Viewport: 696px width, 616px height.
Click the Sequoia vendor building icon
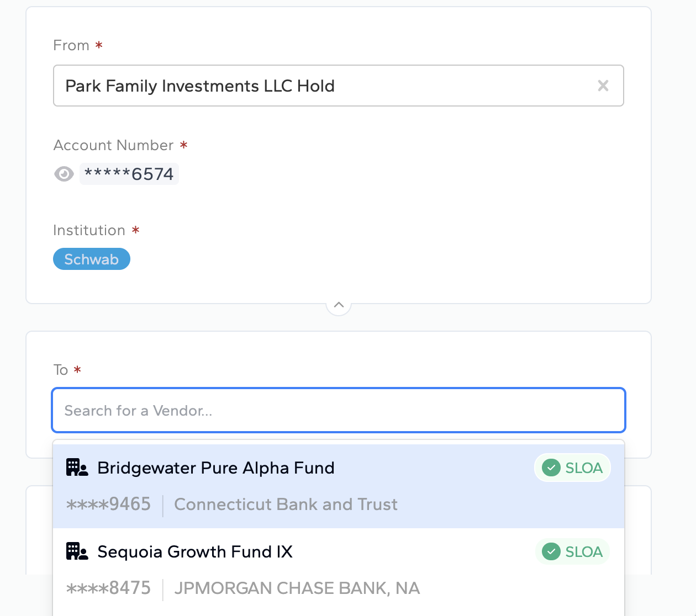77,551
